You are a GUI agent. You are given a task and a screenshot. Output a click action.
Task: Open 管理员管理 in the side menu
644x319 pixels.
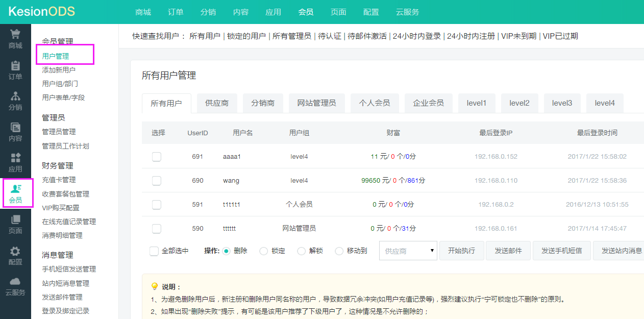tap(59, 132)
